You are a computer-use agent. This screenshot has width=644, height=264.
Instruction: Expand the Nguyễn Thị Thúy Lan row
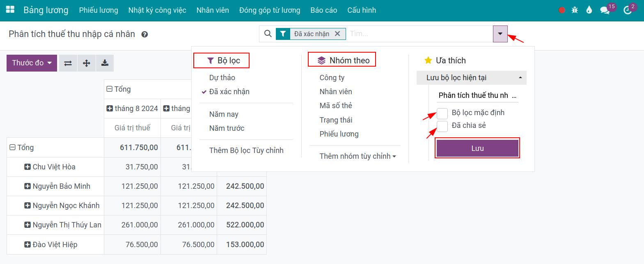pos(28,225)
